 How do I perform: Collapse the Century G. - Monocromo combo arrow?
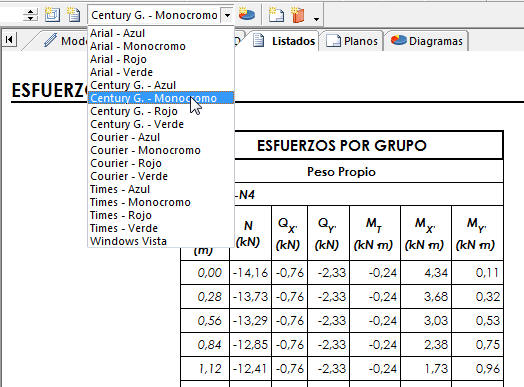pos(227,15)
